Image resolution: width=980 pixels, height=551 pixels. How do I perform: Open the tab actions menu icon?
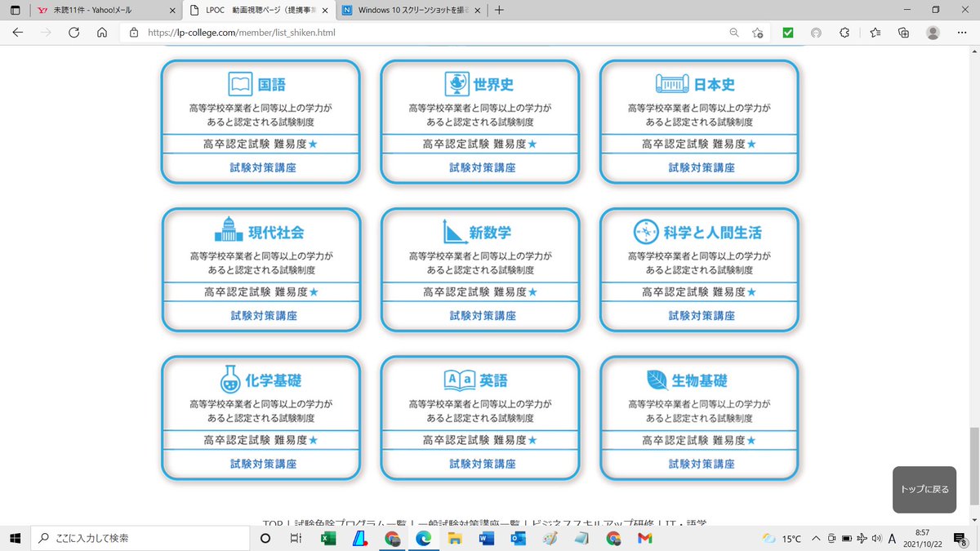pyautogui.click(x=15, y=11)
